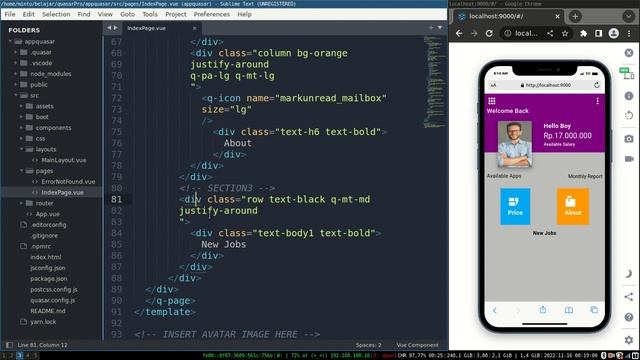Open the Find menu

click(84, 14)
